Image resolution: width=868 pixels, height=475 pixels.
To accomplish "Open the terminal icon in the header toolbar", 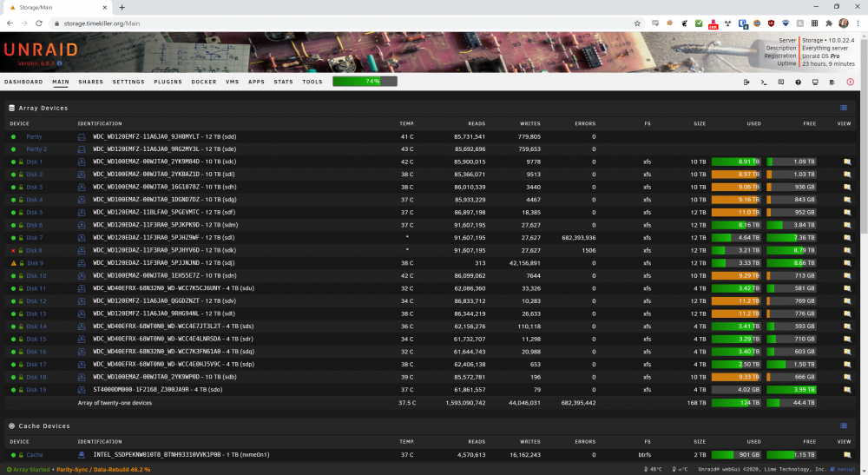I will coord(763,82).
